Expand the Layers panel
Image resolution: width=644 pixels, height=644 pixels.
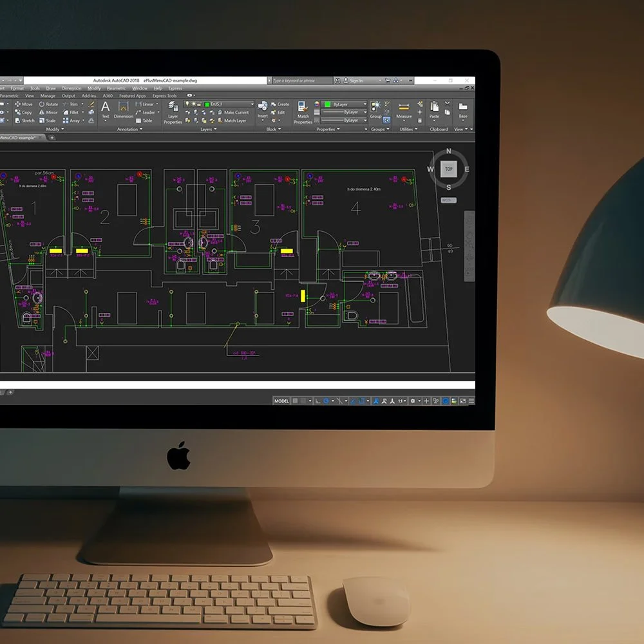[x=208, y=129]
